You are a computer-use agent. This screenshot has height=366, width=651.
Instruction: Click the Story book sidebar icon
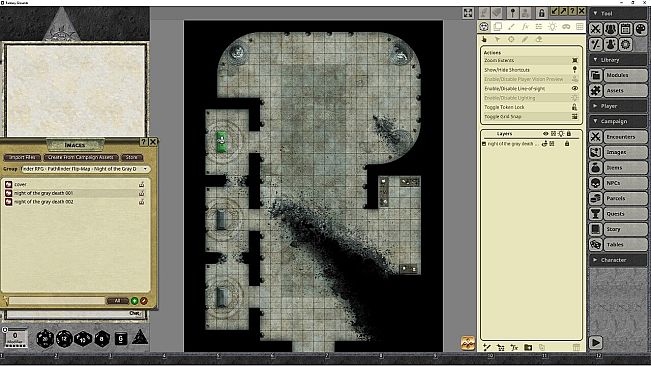tap(596, 229)
